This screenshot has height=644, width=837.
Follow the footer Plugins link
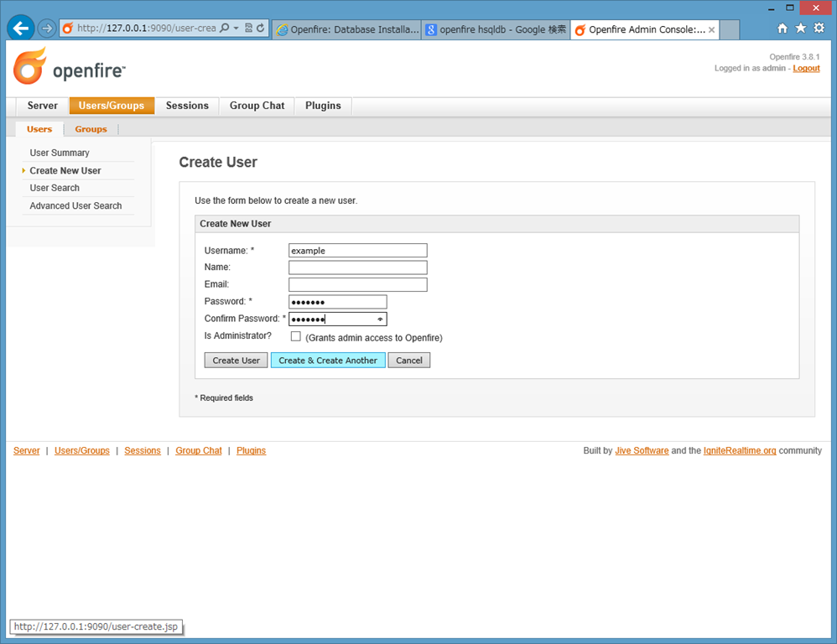coord(252,451)
